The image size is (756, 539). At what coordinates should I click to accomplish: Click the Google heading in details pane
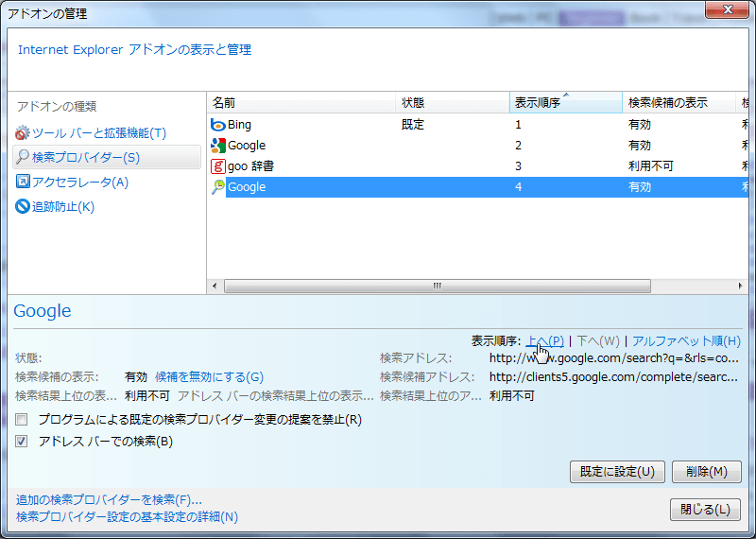43,311
